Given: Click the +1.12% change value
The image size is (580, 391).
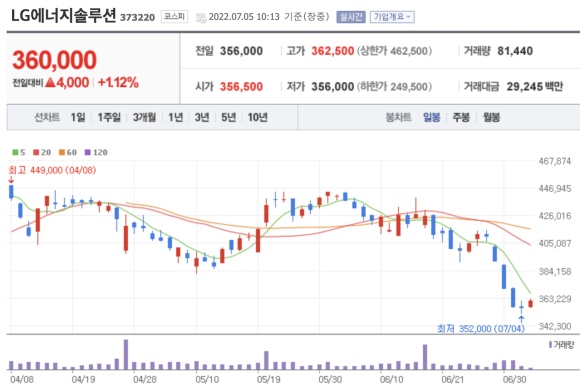Looking at the screenshot, I should (118, 82).
